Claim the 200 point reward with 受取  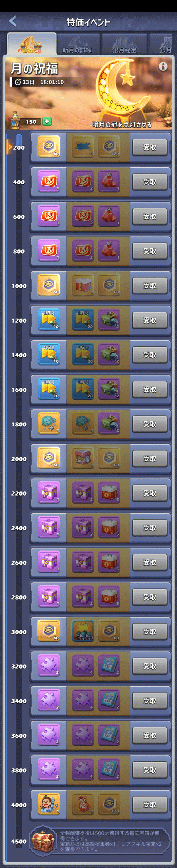150,147
